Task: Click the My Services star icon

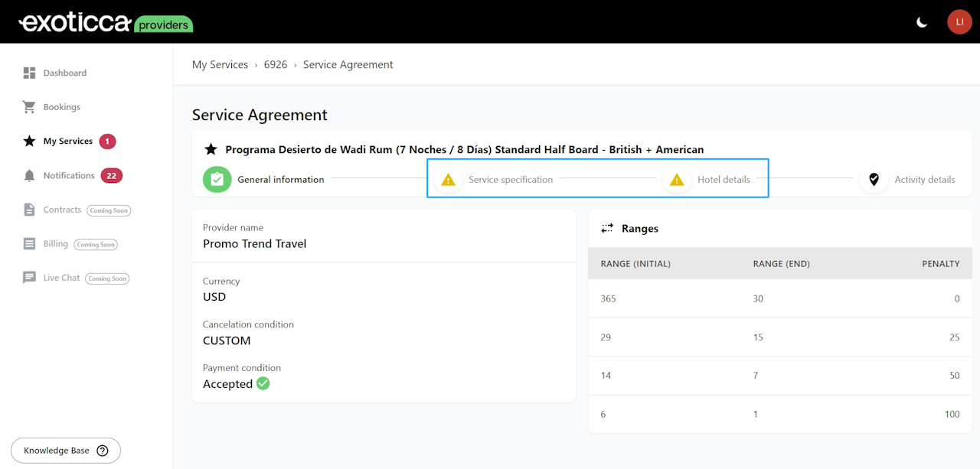Action: pos(29,141)
